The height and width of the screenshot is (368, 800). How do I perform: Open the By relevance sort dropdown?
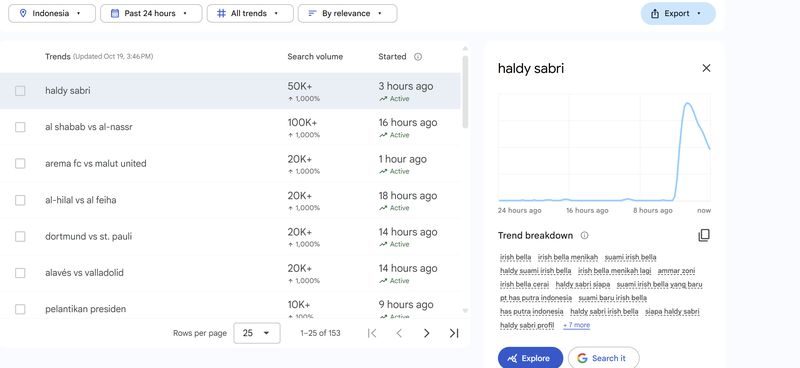tap(347, 13)
